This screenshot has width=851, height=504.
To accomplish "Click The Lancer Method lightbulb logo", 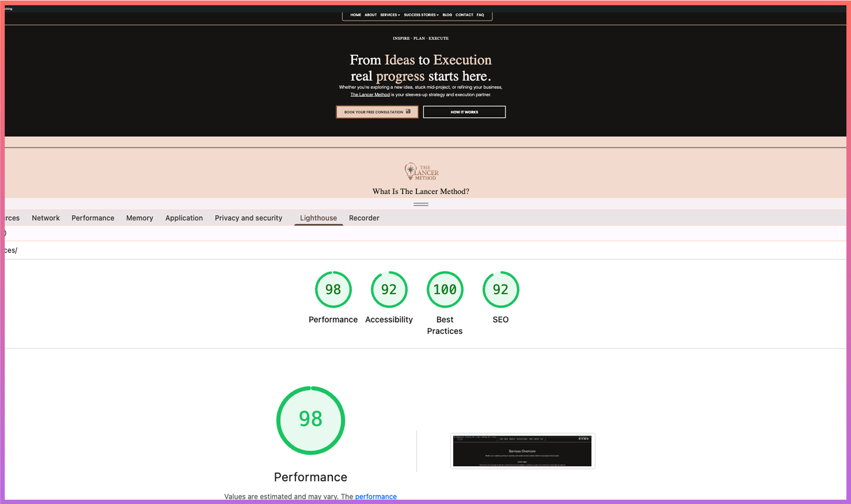I will [x=421, y=171].
